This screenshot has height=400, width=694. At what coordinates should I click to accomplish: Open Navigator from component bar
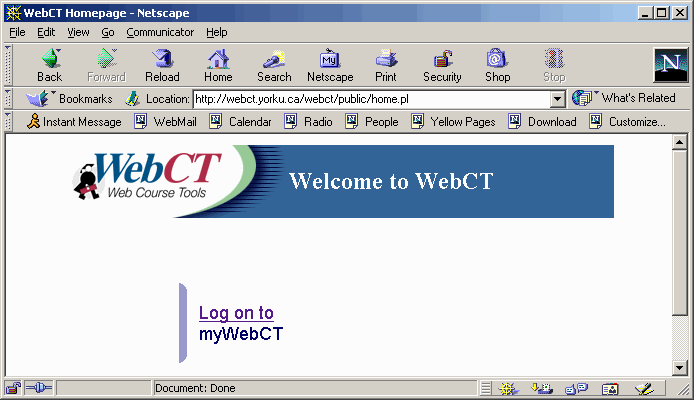click(x=508, y=388)
